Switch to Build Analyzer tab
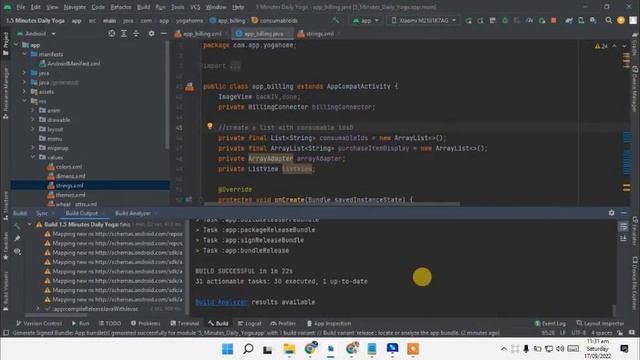 pyautogui.click(x=133, y=213)
